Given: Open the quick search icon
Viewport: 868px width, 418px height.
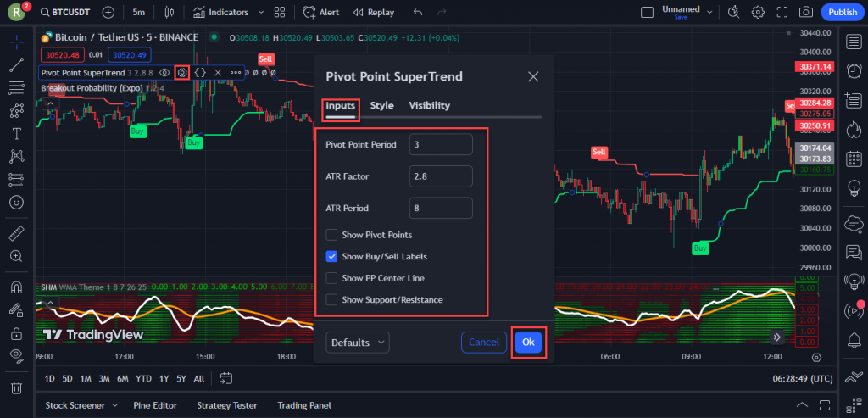Looking at the screenshot, I should pyautogui.click(x=734, y=12).
